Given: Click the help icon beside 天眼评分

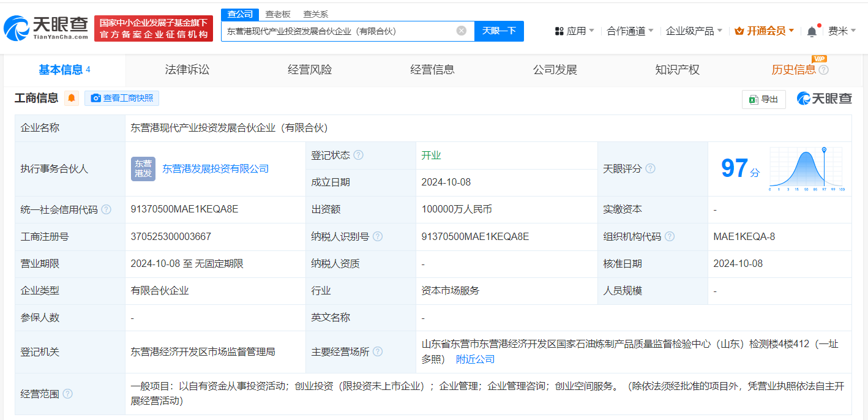Looking at the screenshot, I should pyautogui.click(x=650, y=169).
